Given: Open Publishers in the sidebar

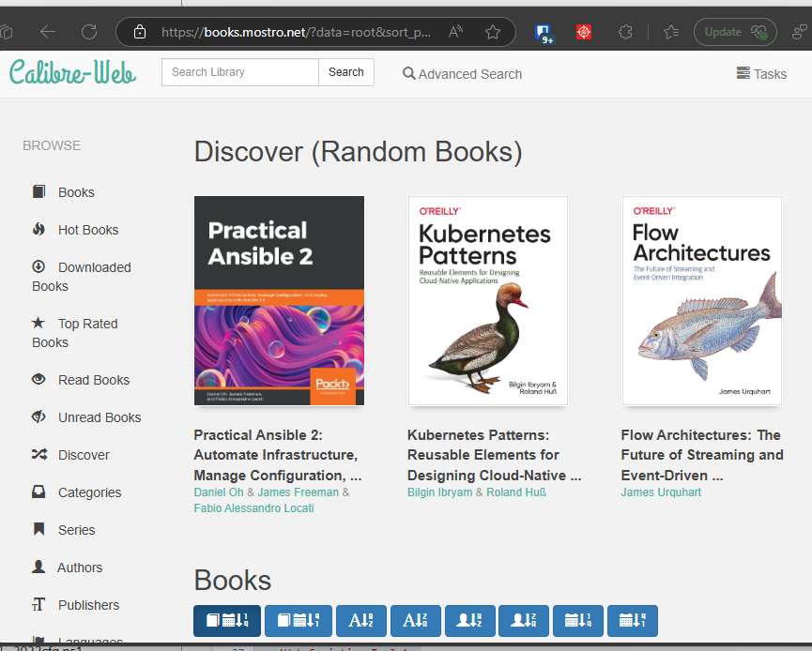Looking at the screenshot, I should coord(76,605).
